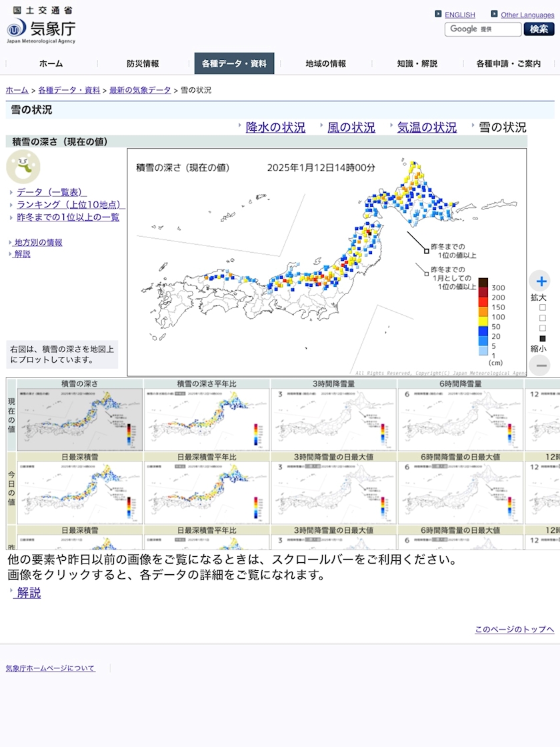Click the 300 cm color legend swatch
560x747 pixels.
tap(483, 283)
